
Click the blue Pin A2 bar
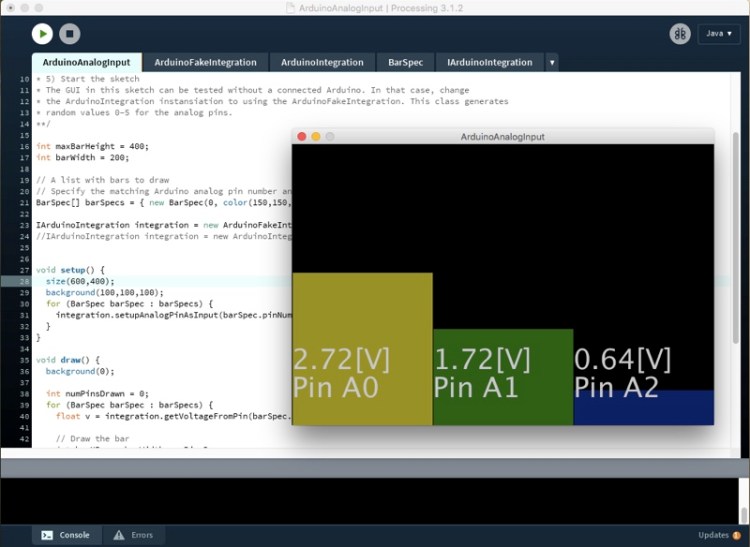pyautogui.click(x=643, y=408)
